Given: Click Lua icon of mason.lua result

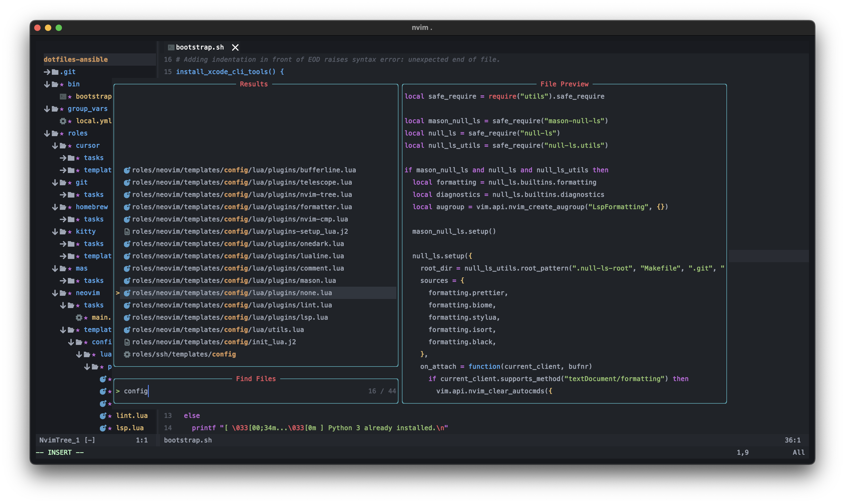Looking at the screenshot, I should point(127,281).
